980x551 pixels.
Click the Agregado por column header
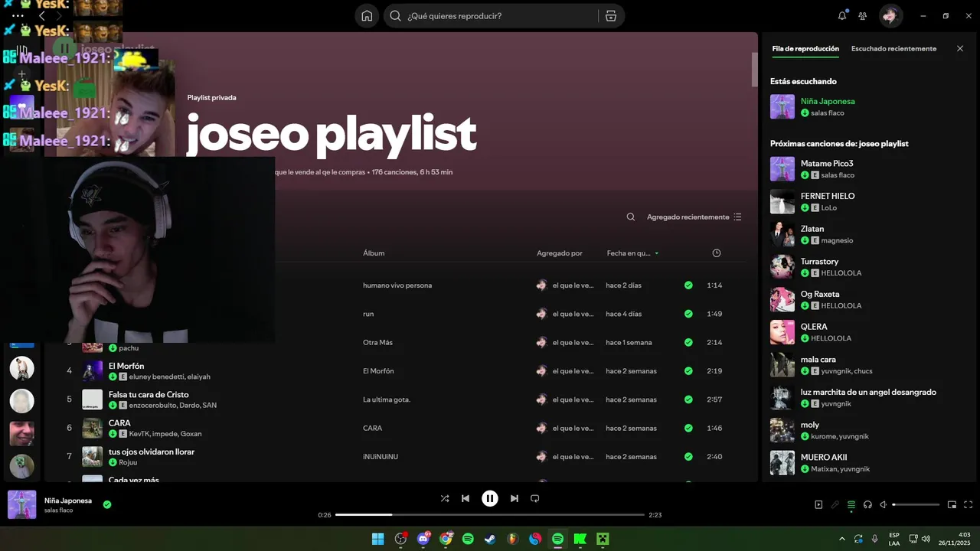click(x=560, y=253)
